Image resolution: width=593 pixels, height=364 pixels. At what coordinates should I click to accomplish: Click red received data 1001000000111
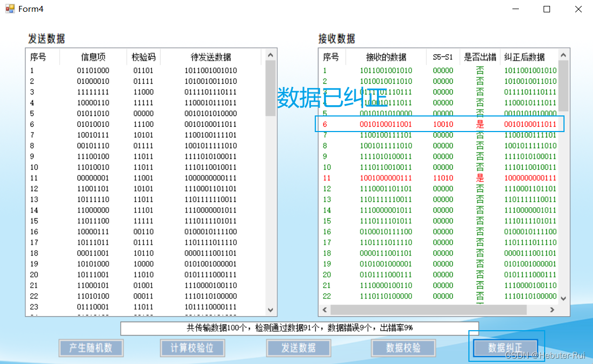386,178
